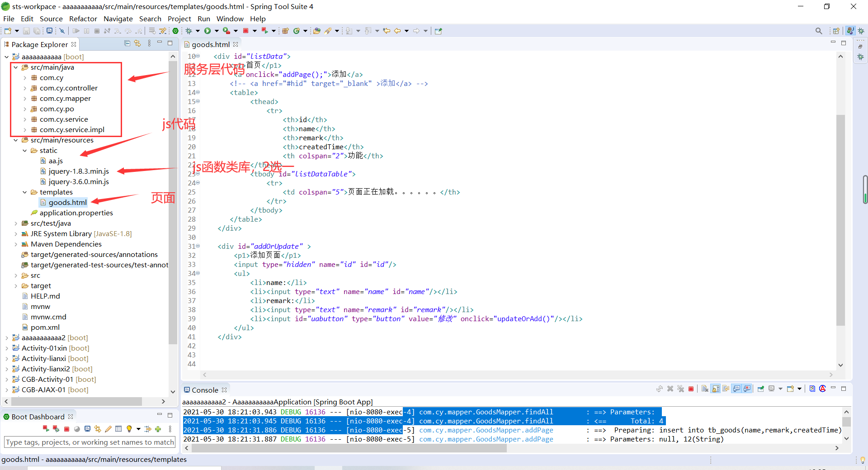This screenshot has height=470, width=868.
Task: Open the Debug button dropdown arrow
Action: 198,31
